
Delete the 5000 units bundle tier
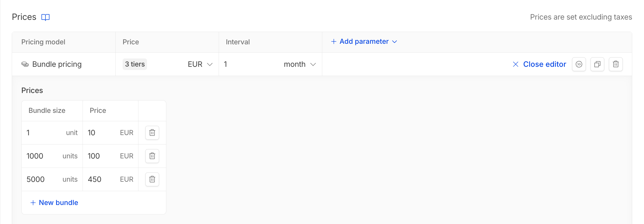click(152, 179)
